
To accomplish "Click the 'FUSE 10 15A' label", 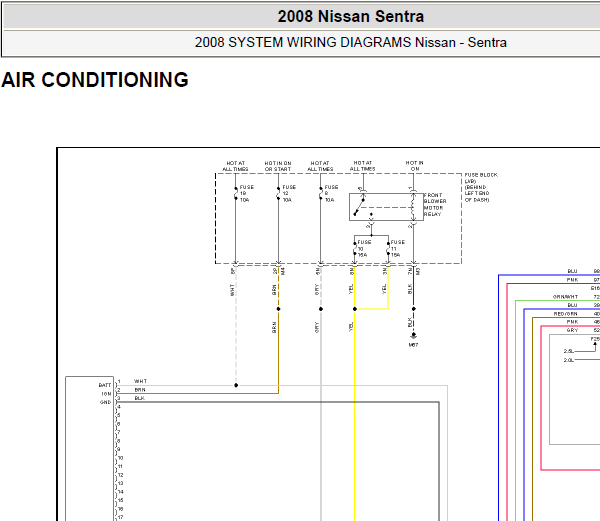I will point(364,249).
